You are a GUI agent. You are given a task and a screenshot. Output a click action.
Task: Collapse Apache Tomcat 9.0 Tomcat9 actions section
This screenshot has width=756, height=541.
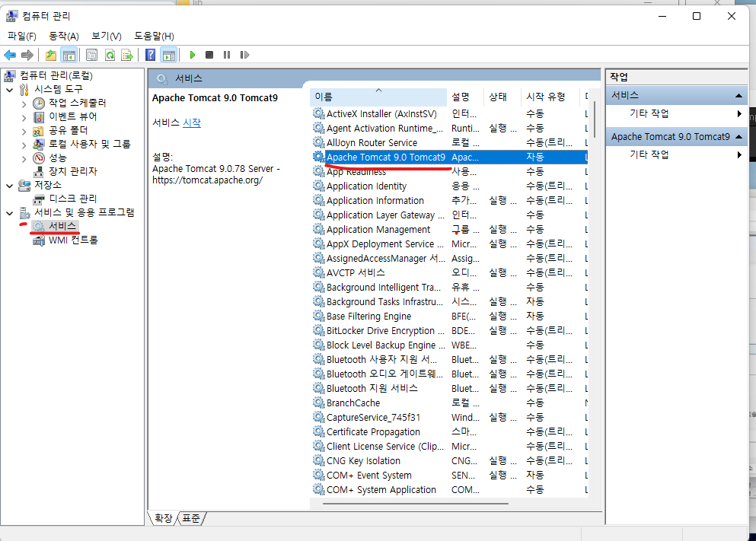click(738, 137)
